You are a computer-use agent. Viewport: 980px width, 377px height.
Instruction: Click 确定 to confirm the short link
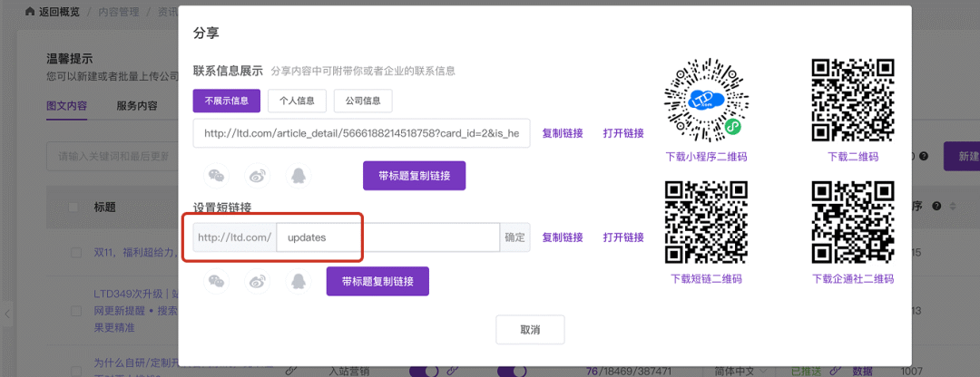point(514,237)
